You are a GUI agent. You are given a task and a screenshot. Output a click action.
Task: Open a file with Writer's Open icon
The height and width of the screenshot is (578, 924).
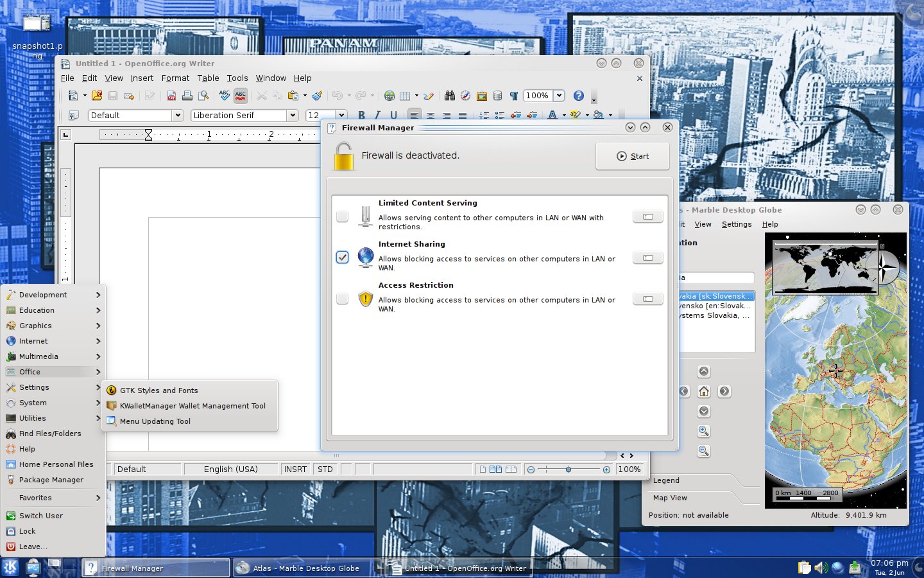(x=97, y=96)
